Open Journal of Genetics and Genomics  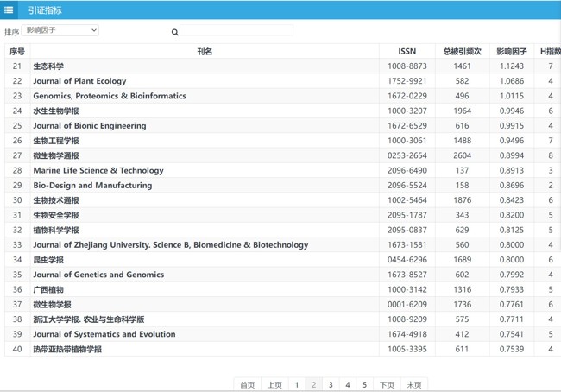[98, 275]
